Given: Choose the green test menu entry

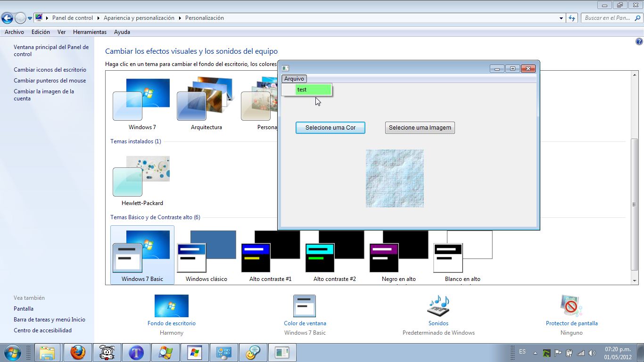Looking at the screenshot, I should click(314, 90).
